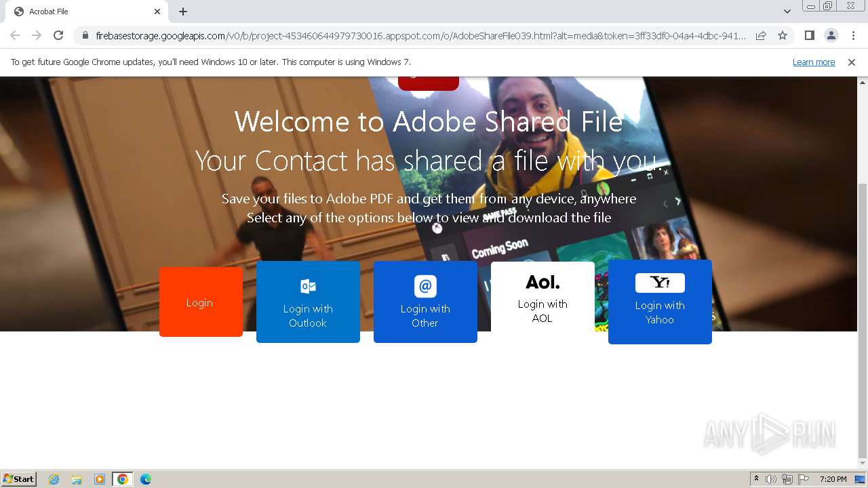Click the Outlook envelope icon

click(x=308, y=286)
